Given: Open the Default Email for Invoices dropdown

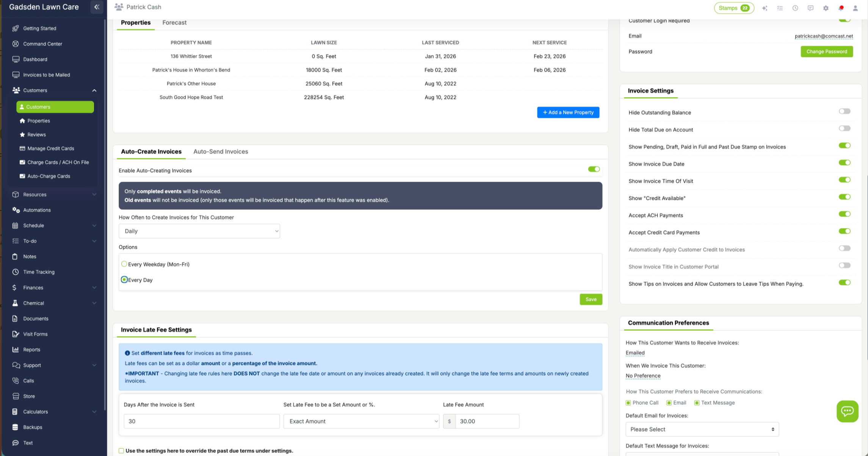Looking at the screenshot, I should (702, 429).
